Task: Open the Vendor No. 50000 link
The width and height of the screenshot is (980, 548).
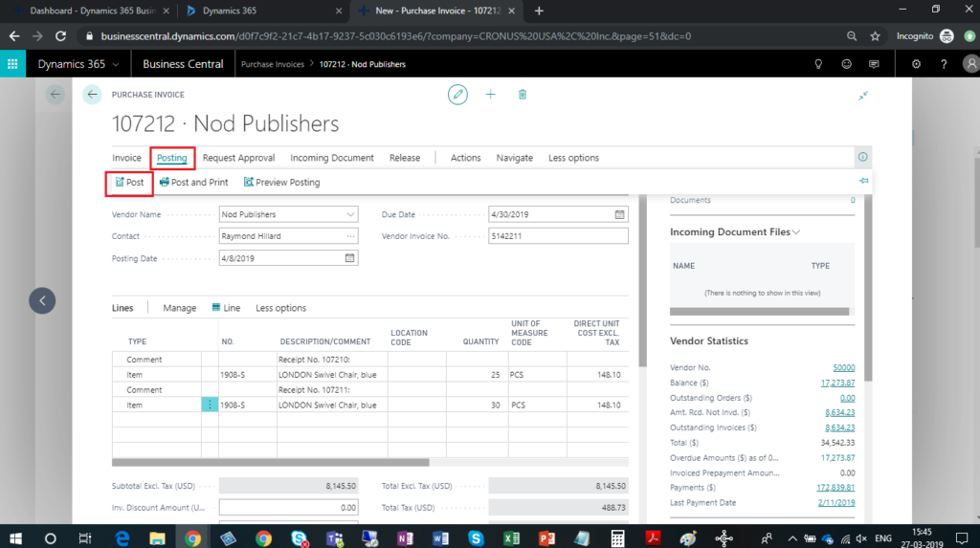Action: pos(843,367)
